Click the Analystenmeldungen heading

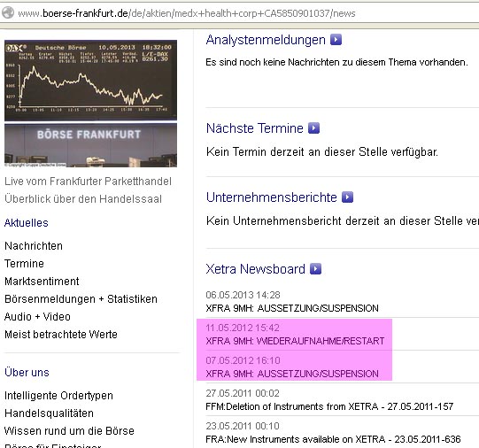pyautogui.click(x=266, y=40)
